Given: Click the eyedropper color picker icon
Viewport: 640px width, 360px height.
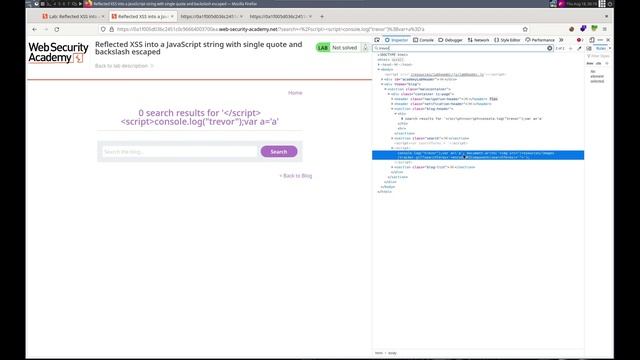Looking at the screenshot, I should [x=579, y=48].
